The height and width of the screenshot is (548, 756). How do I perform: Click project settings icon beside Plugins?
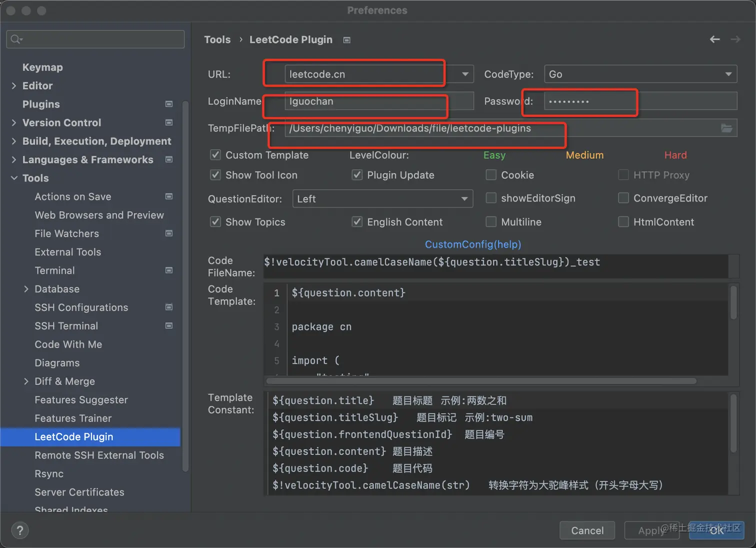(x=169, y=104)
